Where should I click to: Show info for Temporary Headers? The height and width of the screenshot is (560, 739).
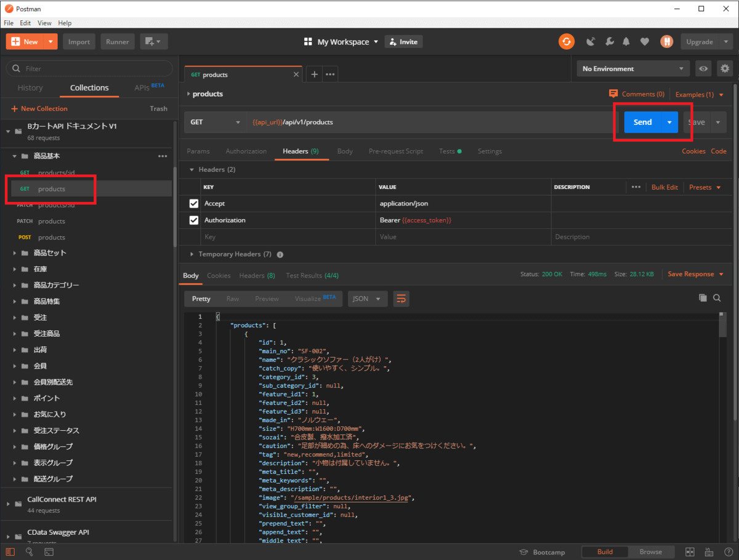[280, 254]
